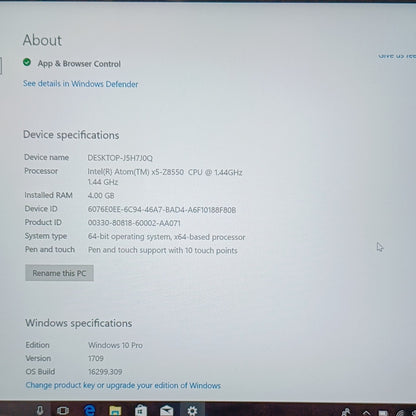416x416 pixels.
Task: Open See details in Windows Defender link
Action: [x=81, y=84]
